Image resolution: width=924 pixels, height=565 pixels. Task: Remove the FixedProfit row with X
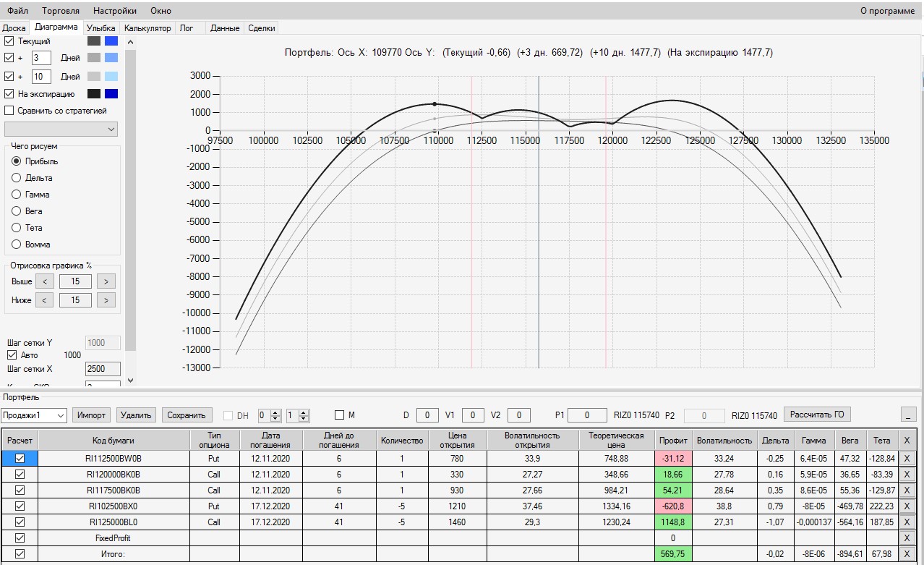(x=907, y=538)
